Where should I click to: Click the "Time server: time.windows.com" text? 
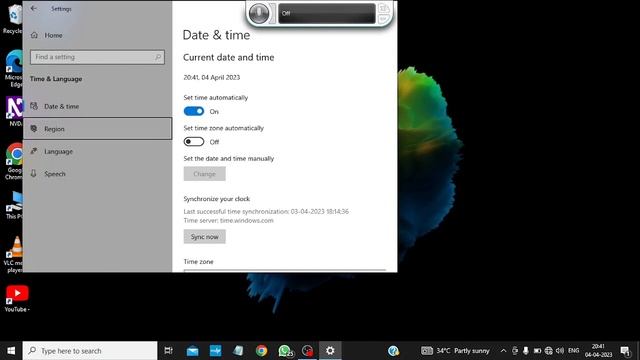(228, 220)
